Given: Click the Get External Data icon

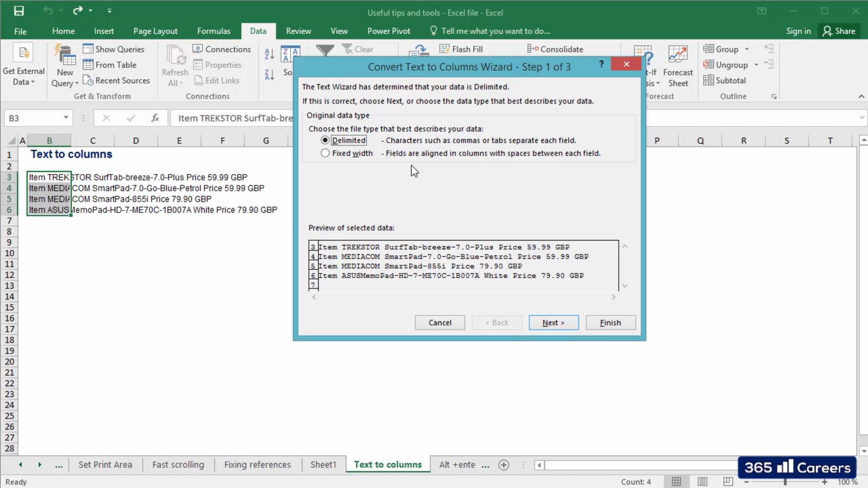Looking at the screenshot, I should pyautogui.click(x=24, y=63).
